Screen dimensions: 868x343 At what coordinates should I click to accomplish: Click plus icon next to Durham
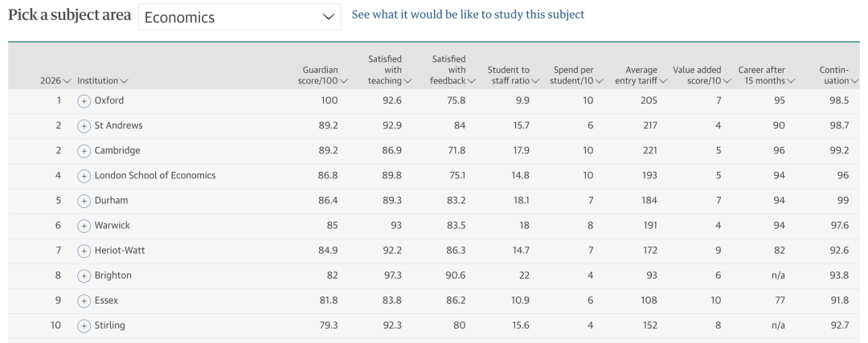(x=84, y=201)
